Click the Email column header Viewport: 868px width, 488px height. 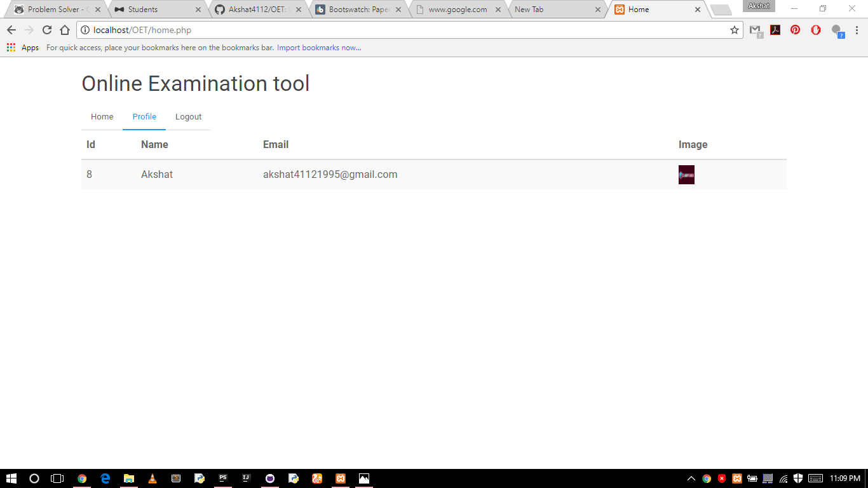coord(276,145)
